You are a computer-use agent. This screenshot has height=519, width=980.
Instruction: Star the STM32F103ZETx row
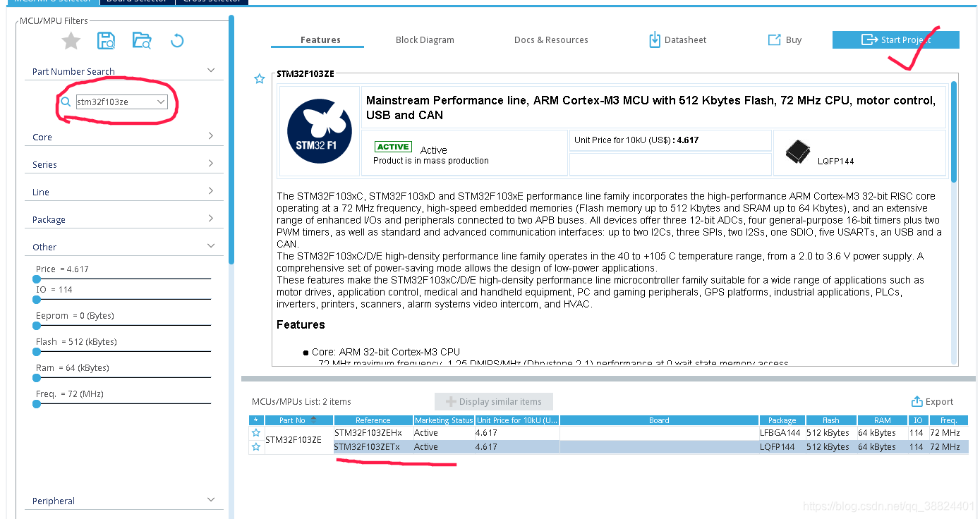coord(256,447)
